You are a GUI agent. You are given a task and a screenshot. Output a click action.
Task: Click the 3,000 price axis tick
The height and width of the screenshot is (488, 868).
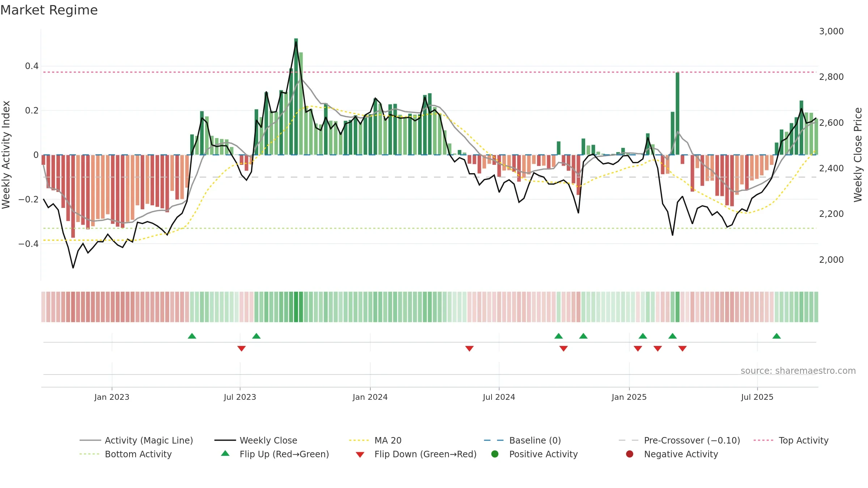(831, 31)
